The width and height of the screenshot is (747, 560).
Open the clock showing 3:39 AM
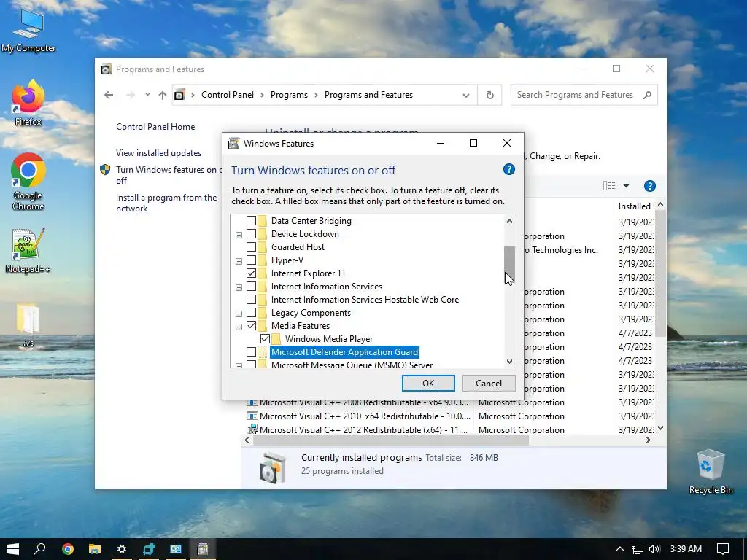(x=686, y=549)
